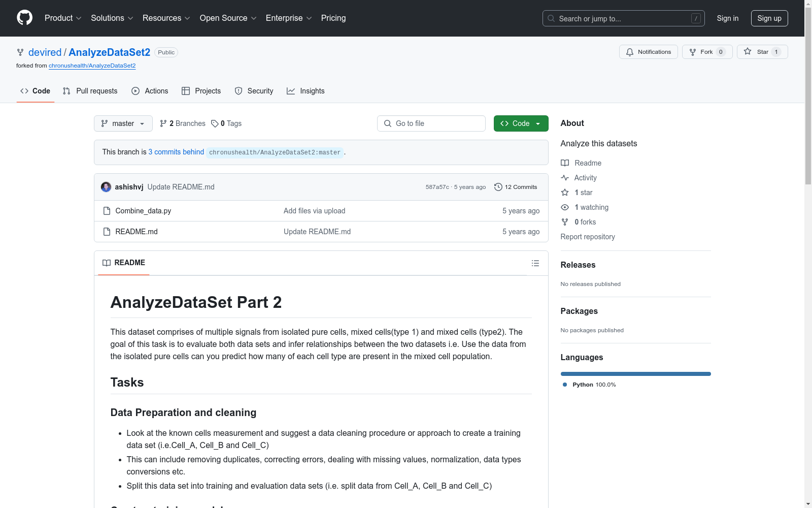Click the eye icon beside 1 watching
The width and height of the screenshot is (812, 508).
tap(565, 207)
